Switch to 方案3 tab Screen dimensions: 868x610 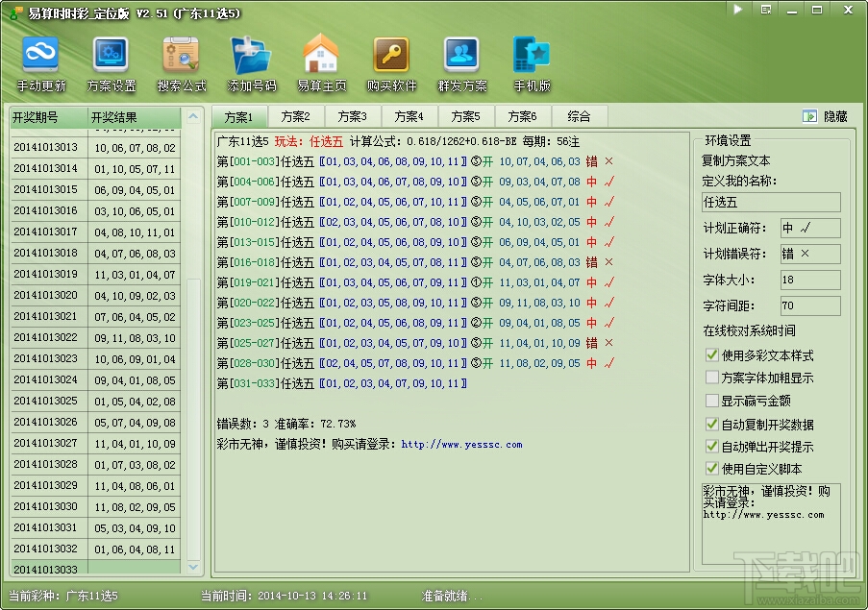(352, 116)
